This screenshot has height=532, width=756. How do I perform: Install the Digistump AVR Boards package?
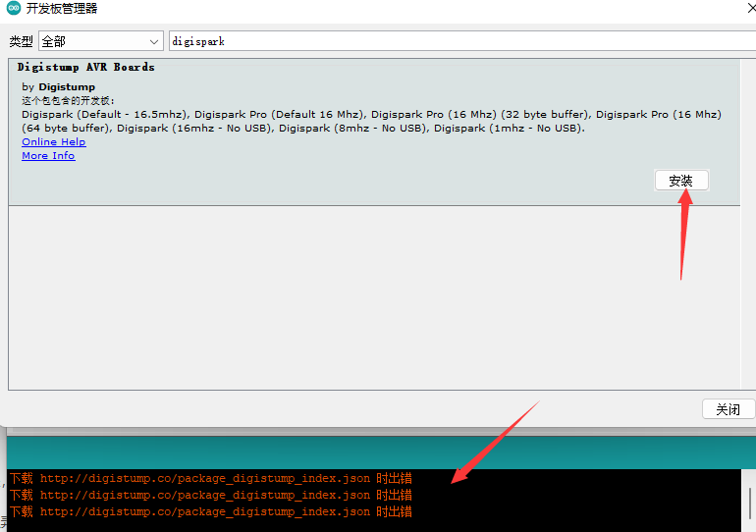click(x=681, y=181)
